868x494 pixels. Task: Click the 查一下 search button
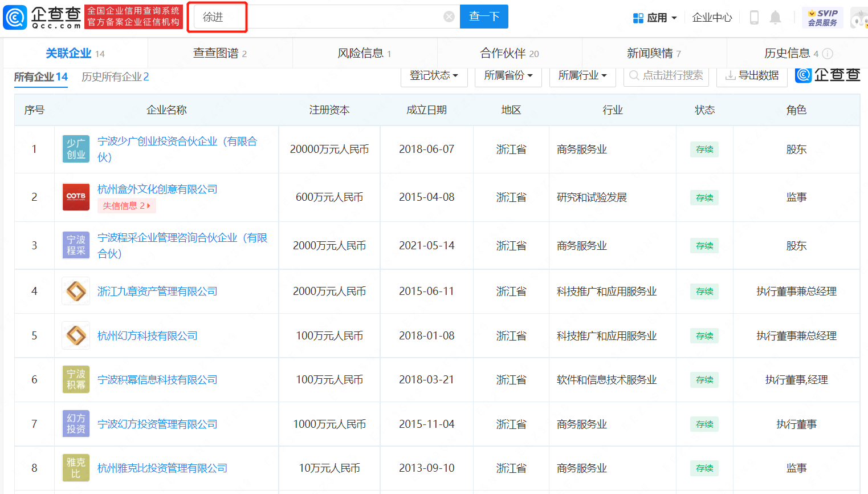484,17
